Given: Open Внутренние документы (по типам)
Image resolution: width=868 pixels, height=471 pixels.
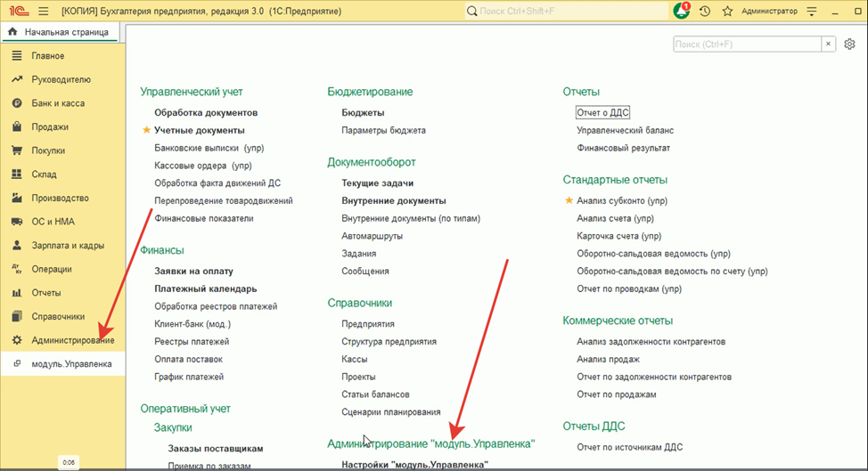Looking at the screenshot, I should click(411, 218).
